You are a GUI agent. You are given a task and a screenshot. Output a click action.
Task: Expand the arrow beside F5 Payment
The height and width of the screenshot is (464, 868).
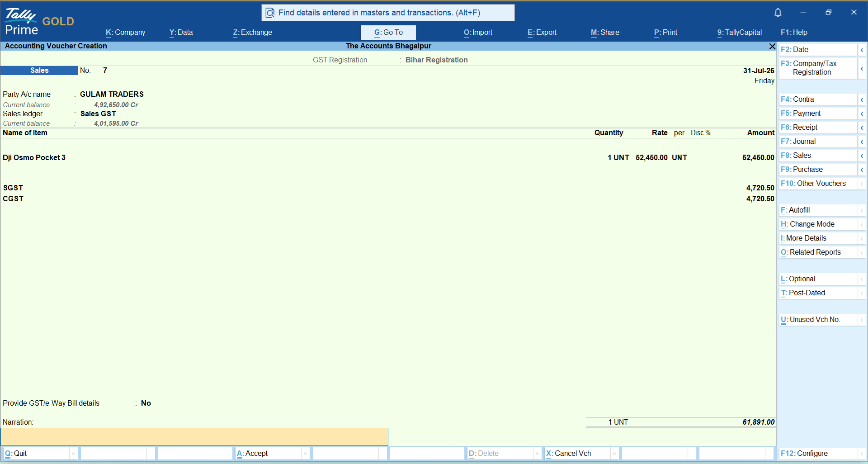tap(862, 114)
